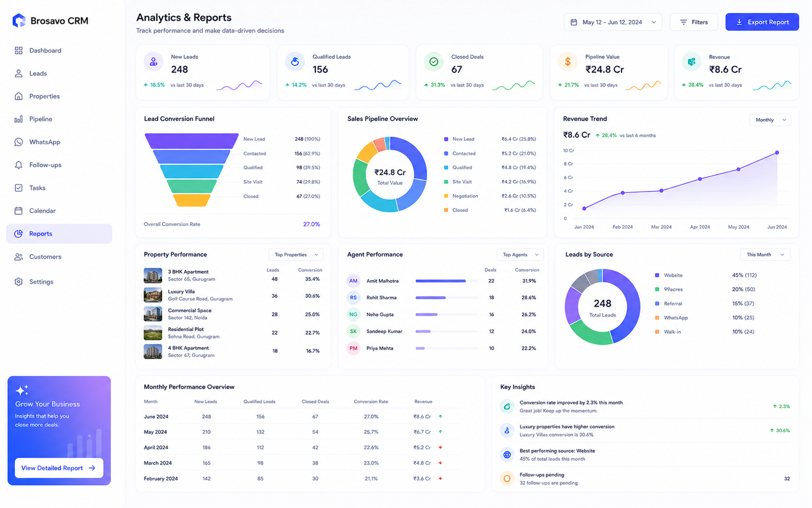Image resolution: width=812 pixels, height=508 pixels.
Task: Click the Brosavo CRM logo icon
Action: coord(19,20)
